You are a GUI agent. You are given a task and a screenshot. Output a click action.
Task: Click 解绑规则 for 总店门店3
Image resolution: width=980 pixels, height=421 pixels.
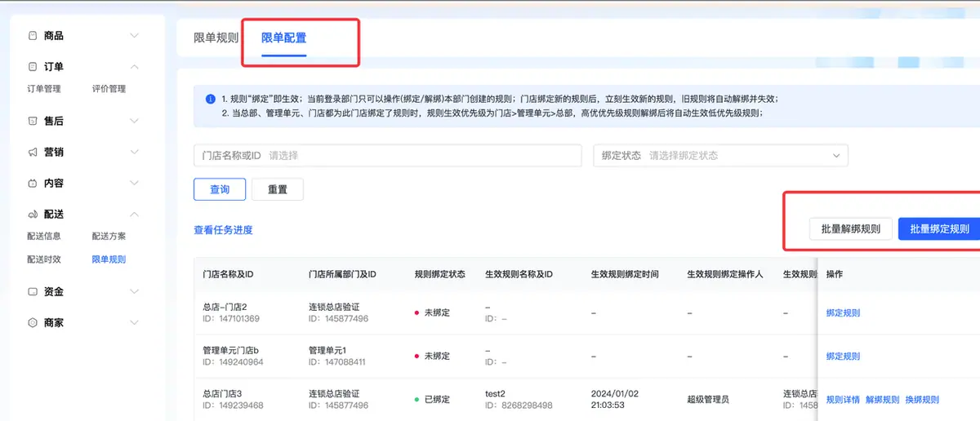coord(882,400)
